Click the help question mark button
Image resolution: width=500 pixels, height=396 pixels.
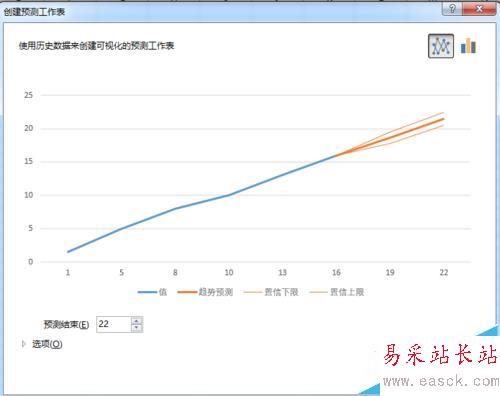tap(452, 9)
